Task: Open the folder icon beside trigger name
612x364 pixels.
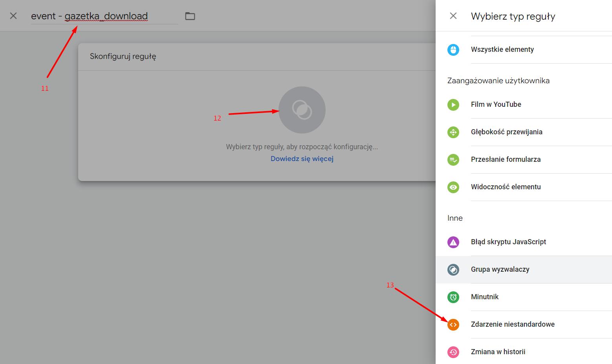Action: (x=190, y=16)
